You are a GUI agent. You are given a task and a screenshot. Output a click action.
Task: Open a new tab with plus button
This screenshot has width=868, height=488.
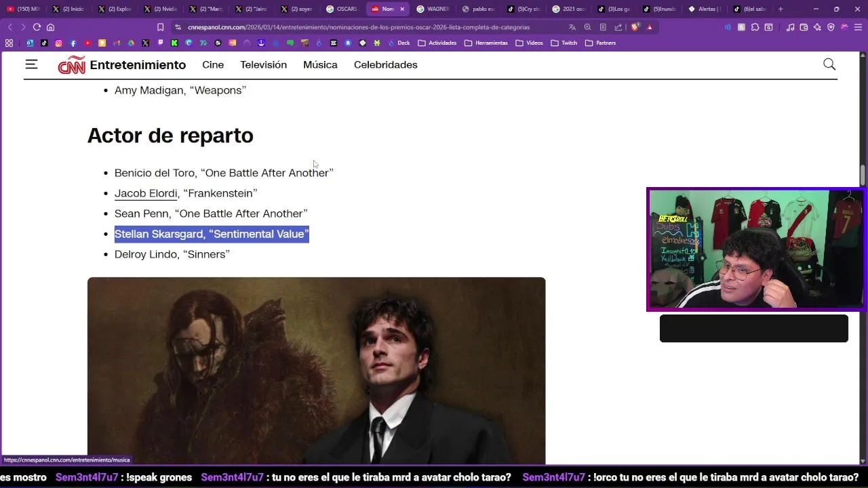[781, 9]
